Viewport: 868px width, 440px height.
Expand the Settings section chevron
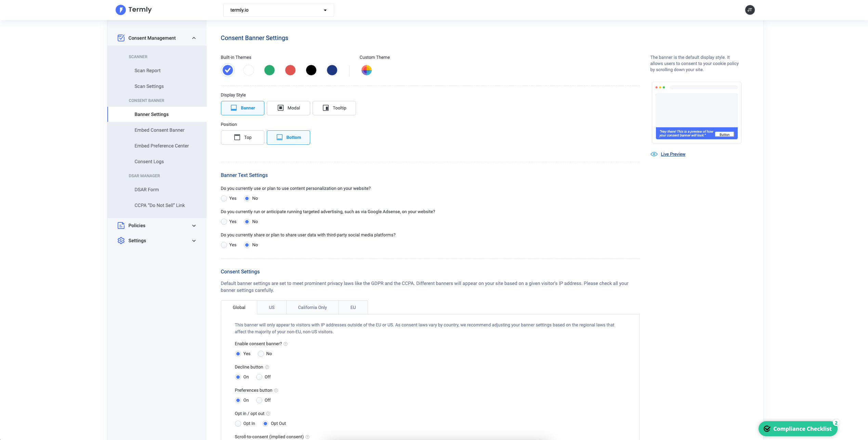(x=194, y=241)
